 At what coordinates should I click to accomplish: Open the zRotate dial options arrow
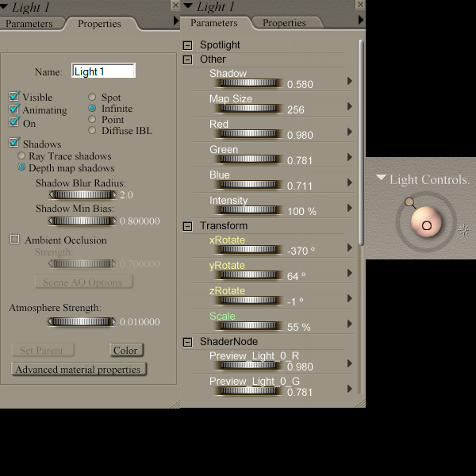(x=350, y=298)
